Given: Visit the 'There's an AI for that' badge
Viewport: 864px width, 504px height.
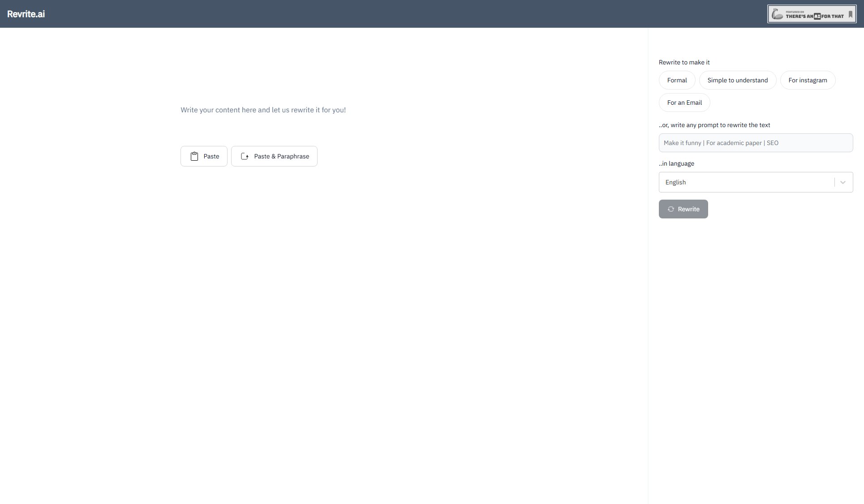Looking at the screenshot, I should click(x=811, y=14).
